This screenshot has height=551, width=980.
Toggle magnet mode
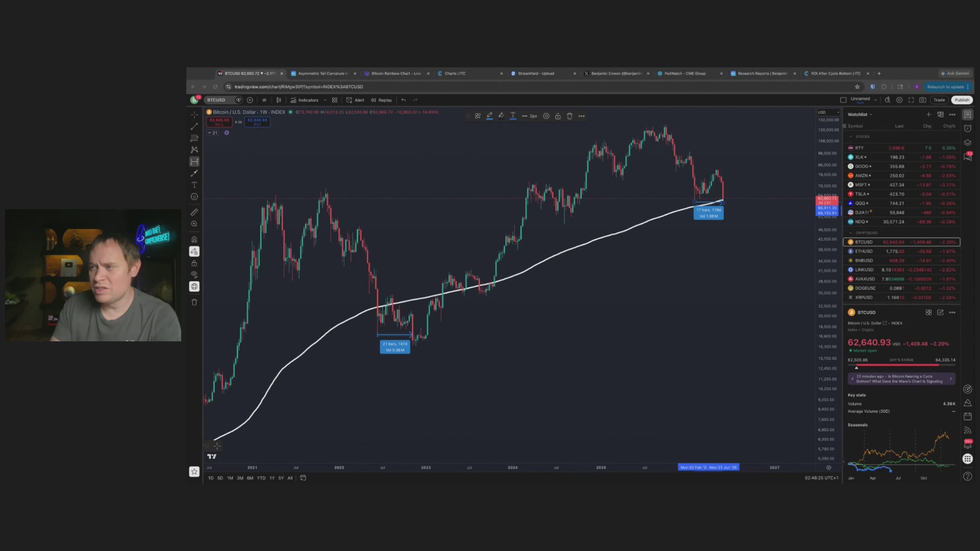[194, 240]
